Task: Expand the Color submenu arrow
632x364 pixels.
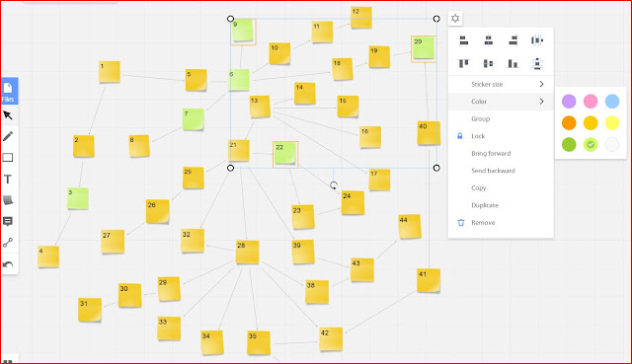Action: pyautogui.click(x=541, y=102)
